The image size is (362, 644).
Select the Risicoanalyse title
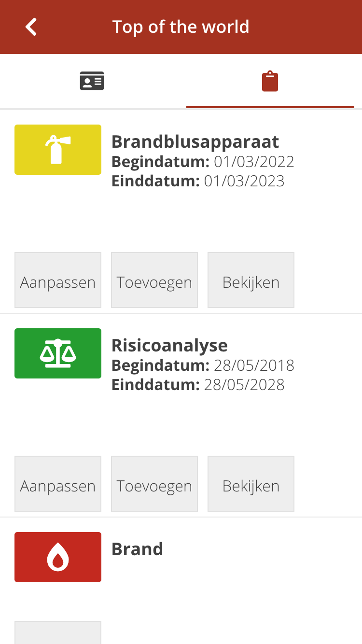pos(169,346)
